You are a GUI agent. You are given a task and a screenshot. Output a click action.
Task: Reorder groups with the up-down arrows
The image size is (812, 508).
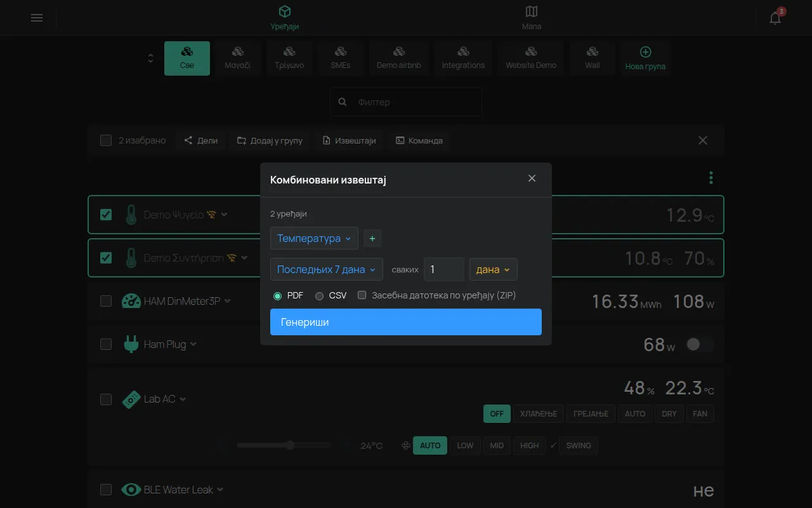click(150, 58)
